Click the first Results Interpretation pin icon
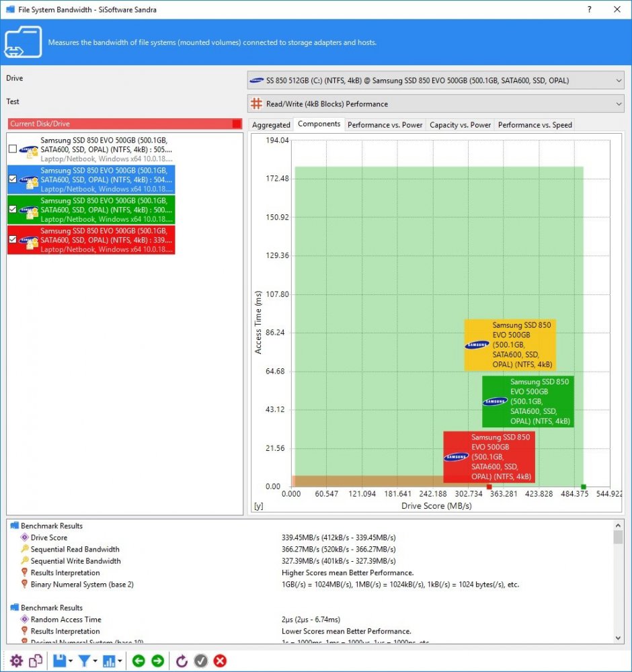 tap(24, 572)
